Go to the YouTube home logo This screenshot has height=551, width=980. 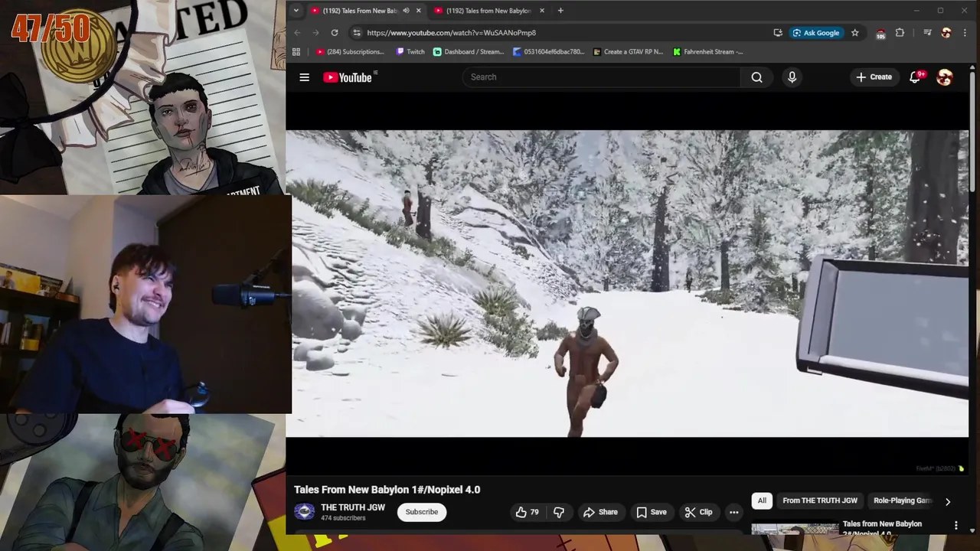349,77
